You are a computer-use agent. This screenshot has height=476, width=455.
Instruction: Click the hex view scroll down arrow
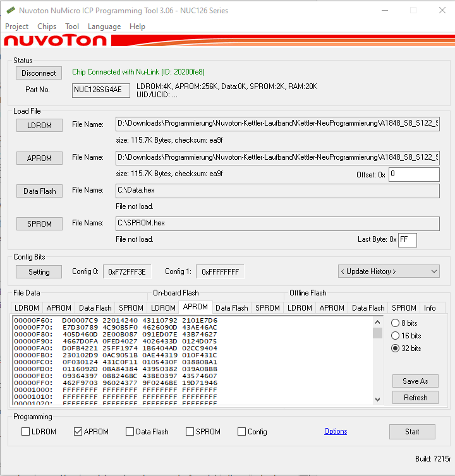(377, 400)
